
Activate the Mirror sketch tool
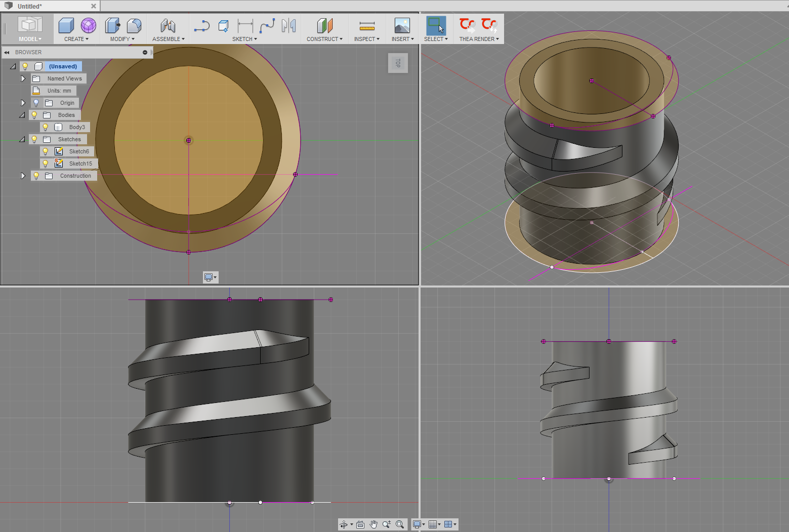click(x=288, y=24)
